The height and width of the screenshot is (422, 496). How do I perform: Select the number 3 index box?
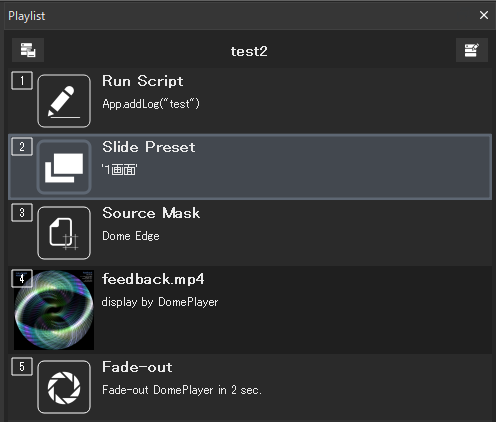point(22,213)
